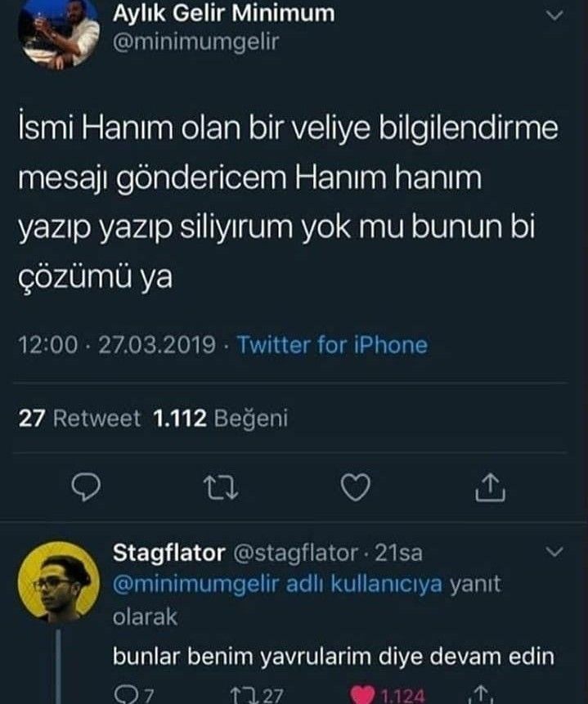Open Aylık Gelir Minimum profile picture
The image size is (588, 704).
59,33
